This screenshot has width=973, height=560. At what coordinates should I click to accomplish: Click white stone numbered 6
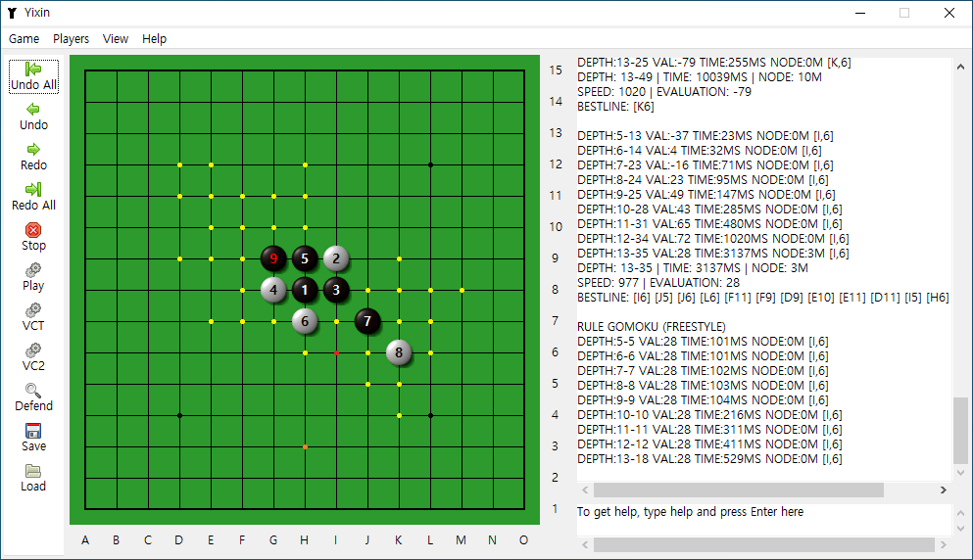(305, 321)
